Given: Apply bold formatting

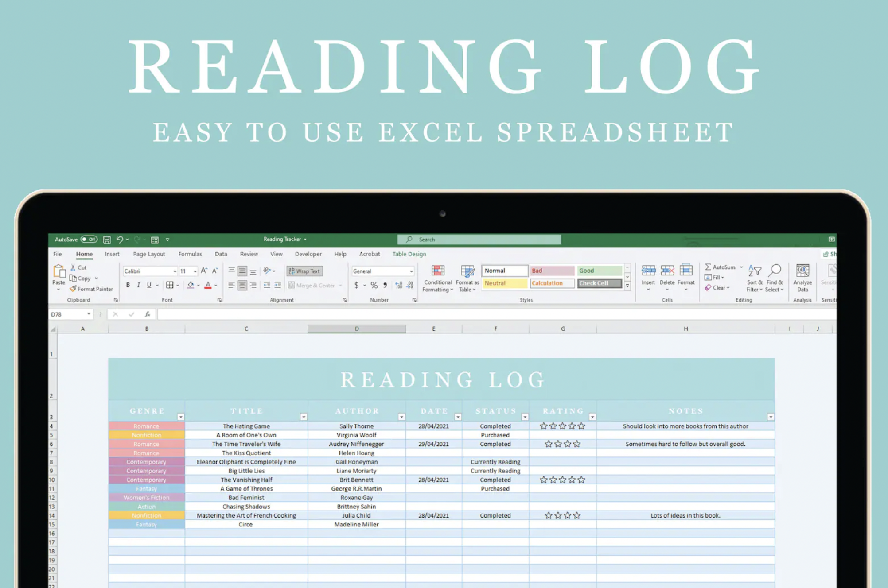Looking at the screenshot, I should 128,285.
